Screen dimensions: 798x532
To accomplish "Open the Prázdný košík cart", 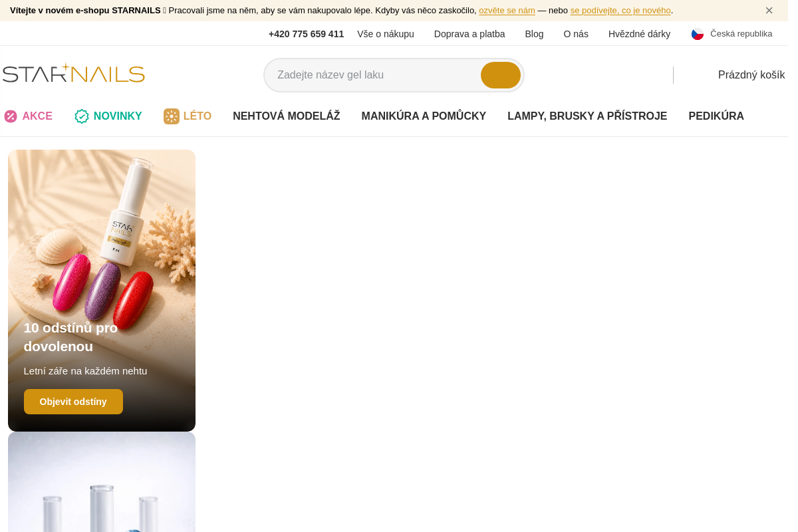I will pyautogui.click(x=751, y=75).
